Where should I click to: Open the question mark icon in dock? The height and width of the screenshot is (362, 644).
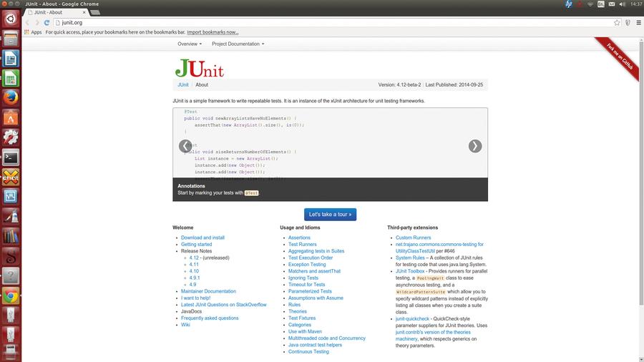[x=11, y=276]
